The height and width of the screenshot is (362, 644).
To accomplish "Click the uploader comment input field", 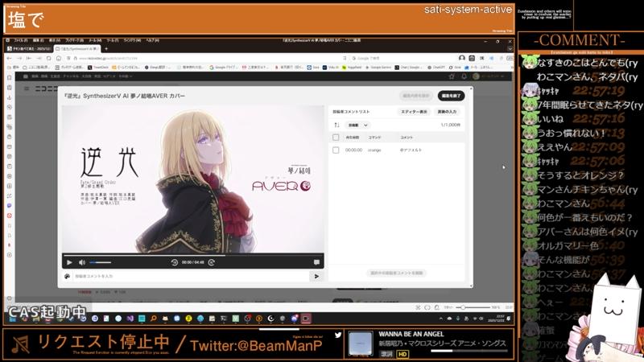I will click(x=191, y=276).
